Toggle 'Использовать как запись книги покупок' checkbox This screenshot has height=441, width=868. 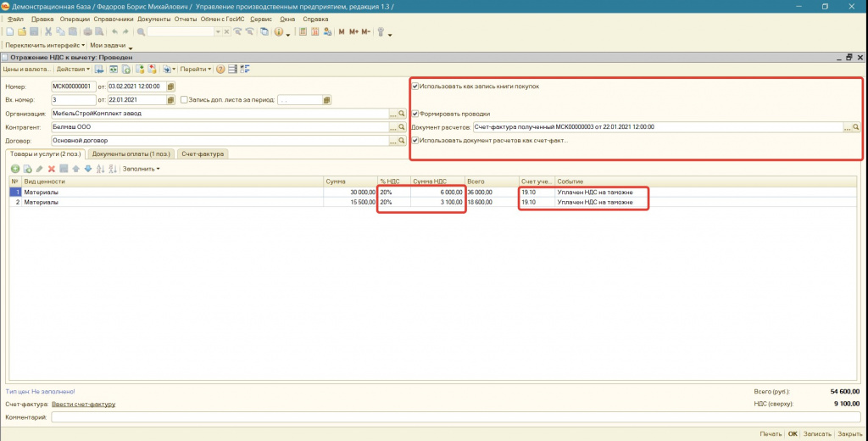tap(415, 87)
